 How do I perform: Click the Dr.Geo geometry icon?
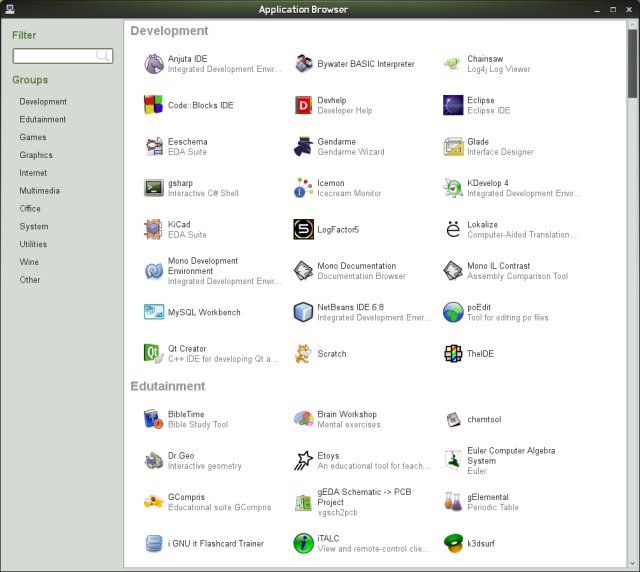click(154, 461)
